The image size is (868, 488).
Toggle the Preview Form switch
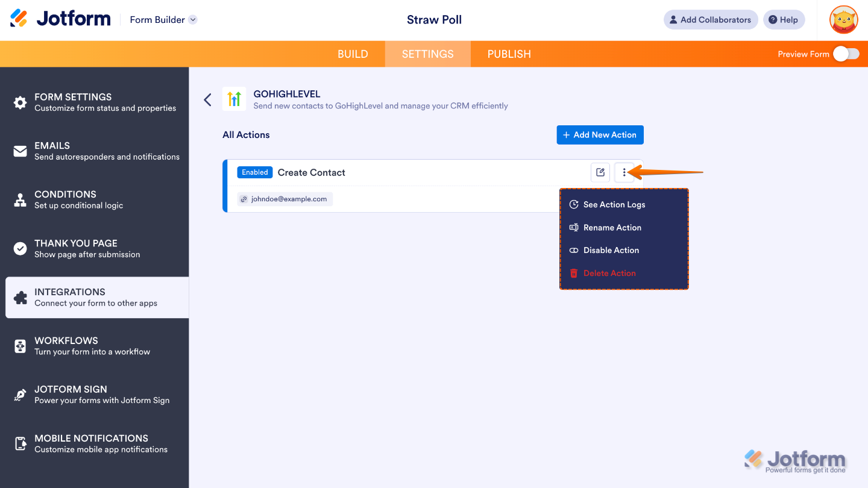pos(846,54)
